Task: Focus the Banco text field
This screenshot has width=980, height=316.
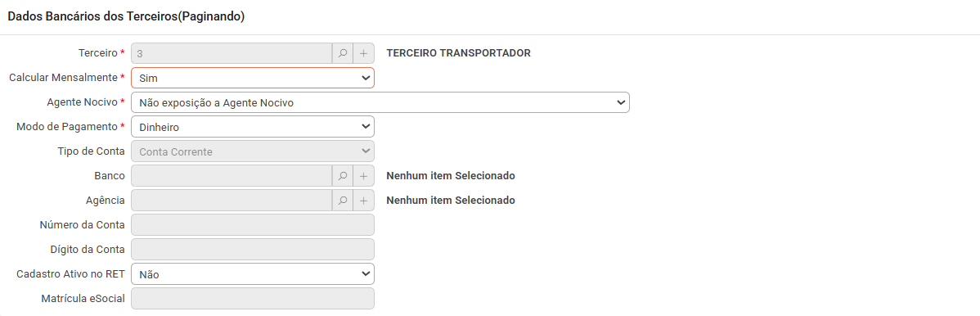Action: click(x=232, y=176)
